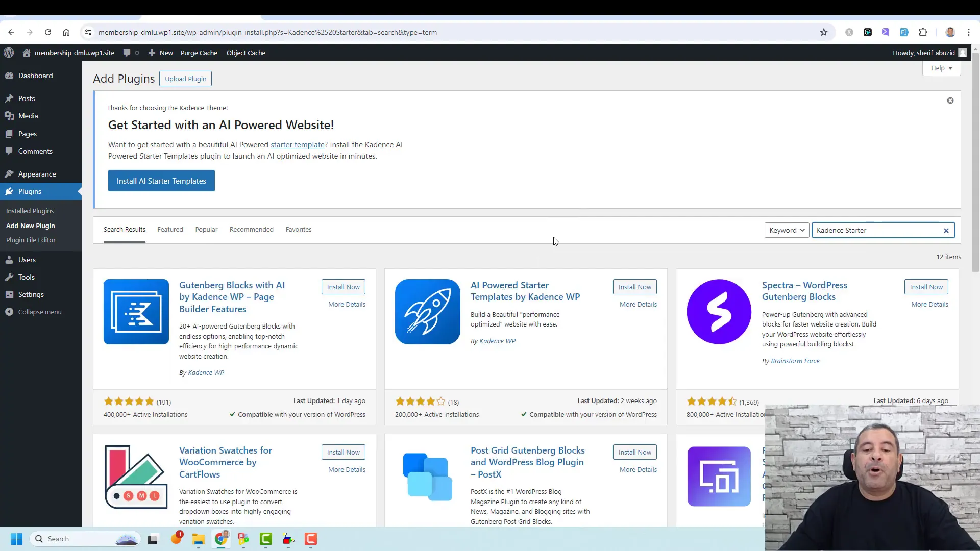Switch to the Recommended tab

252,230
